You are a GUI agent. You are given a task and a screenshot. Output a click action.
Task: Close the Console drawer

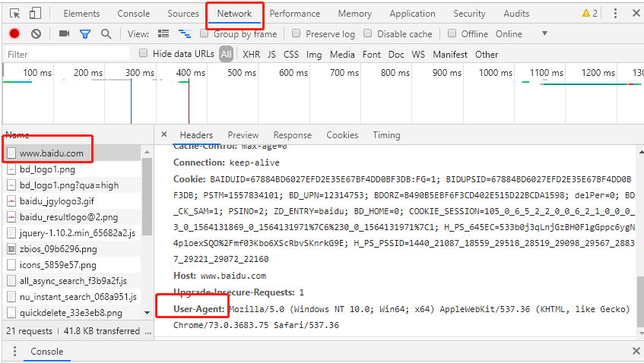(636, 351)
